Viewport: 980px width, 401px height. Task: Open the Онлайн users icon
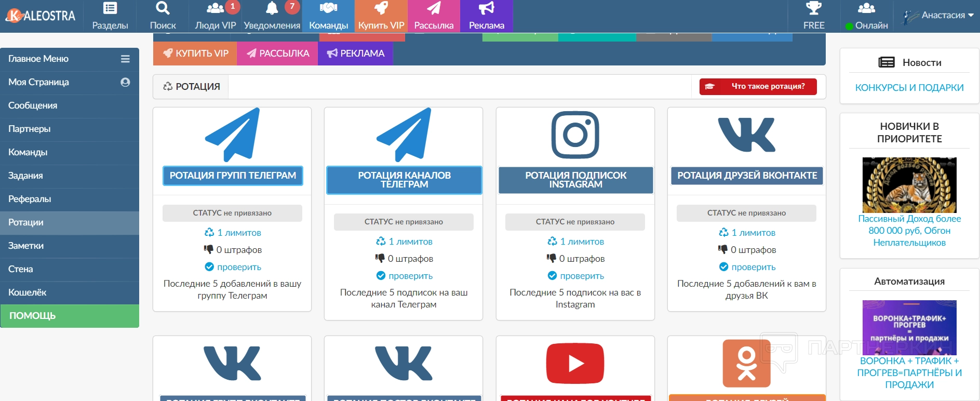click(x=866, y=8)
